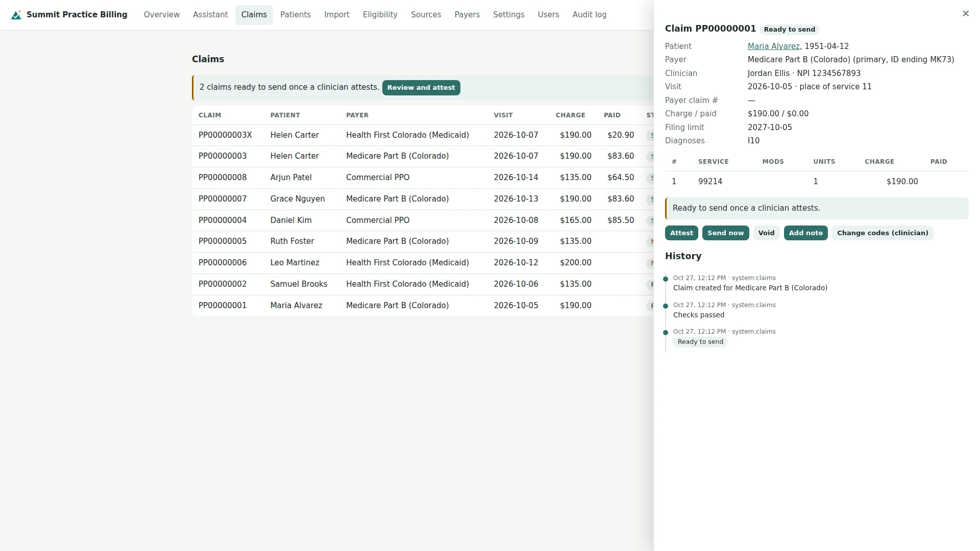Click Change codes (clinician)
The image size is (980, 551).
click(882, 233)
